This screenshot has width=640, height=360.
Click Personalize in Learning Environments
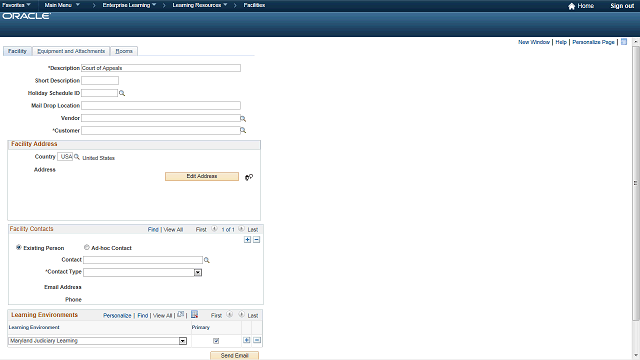click(x=117, y=316)
